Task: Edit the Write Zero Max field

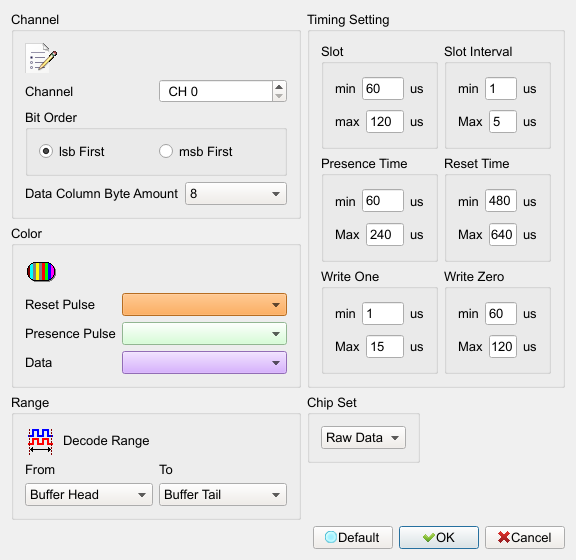Action: click(503, 347)
